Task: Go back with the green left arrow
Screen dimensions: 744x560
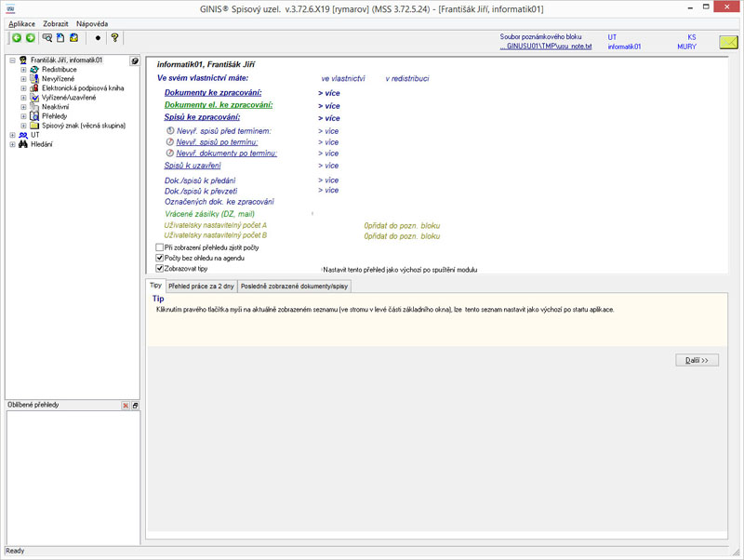Action: pyautogui.click(x=17, y=38)
